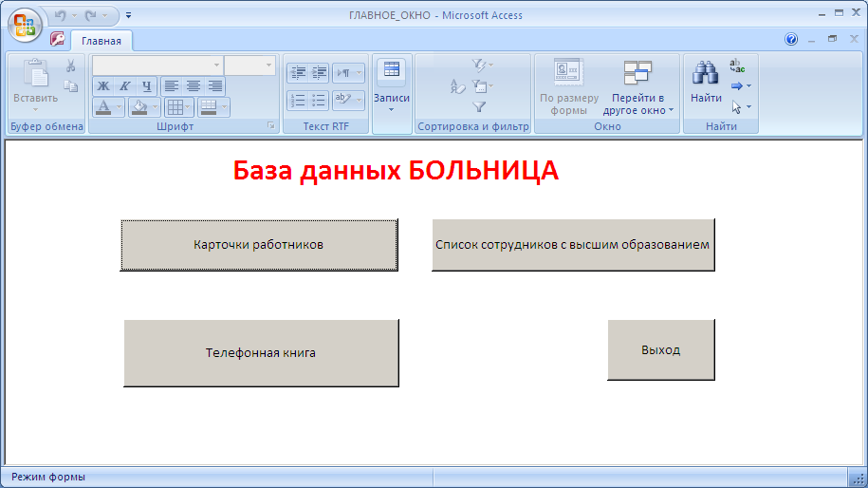Toggle bold Ж formatting
Viewport: 868px width, 488px height.
point(103,85)
